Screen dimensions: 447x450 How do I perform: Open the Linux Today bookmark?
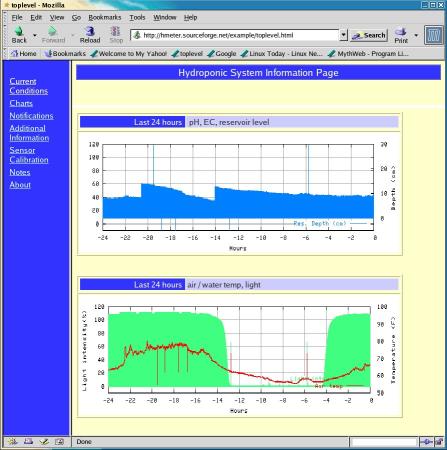[x=282, y=54]
